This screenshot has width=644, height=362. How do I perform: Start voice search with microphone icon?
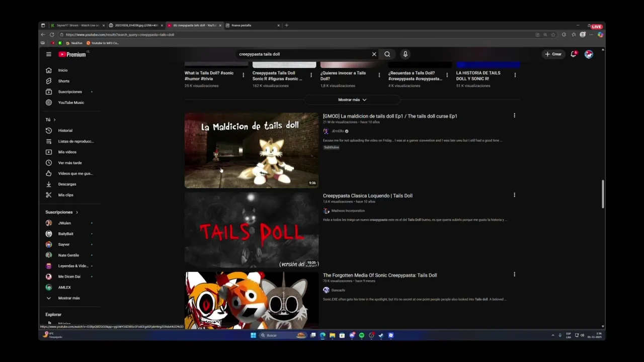tap(405, 54)
